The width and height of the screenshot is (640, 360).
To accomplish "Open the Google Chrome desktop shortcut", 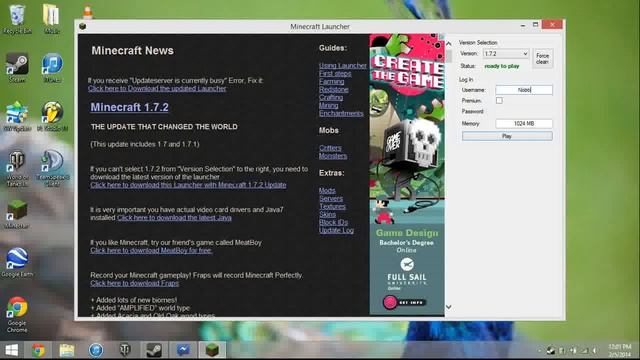I will (x=17, y=314).
